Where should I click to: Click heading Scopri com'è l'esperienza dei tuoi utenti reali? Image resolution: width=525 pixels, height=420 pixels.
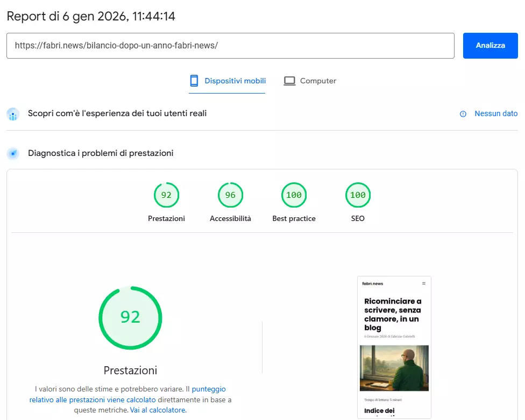[117, 113]
